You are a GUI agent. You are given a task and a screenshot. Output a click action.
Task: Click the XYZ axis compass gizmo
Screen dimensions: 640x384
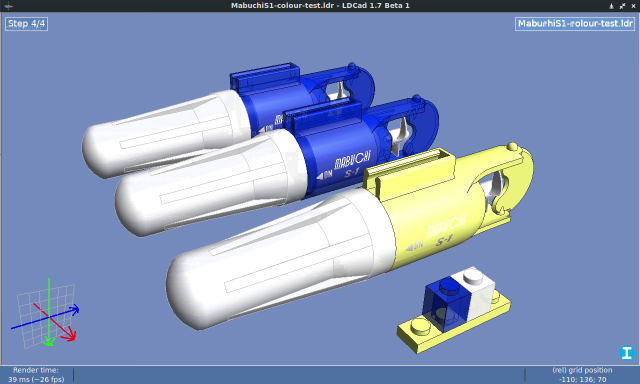click(45, 313)
